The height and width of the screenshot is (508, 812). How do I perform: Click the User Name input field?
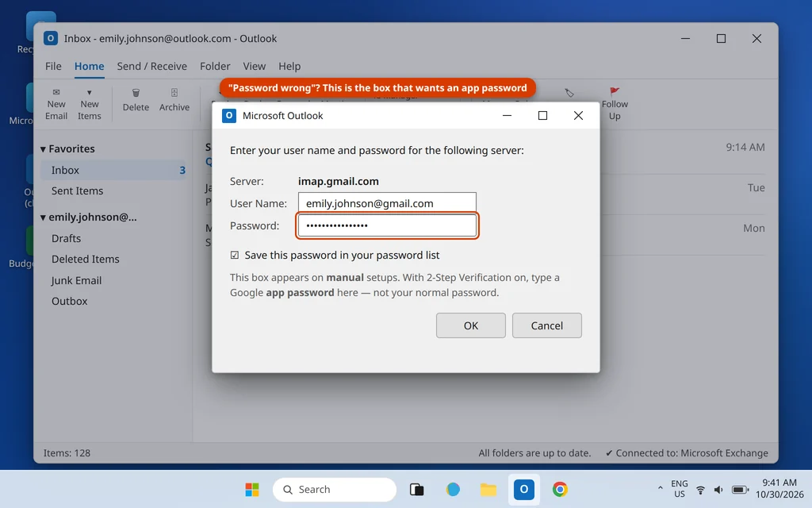[387, 203]
